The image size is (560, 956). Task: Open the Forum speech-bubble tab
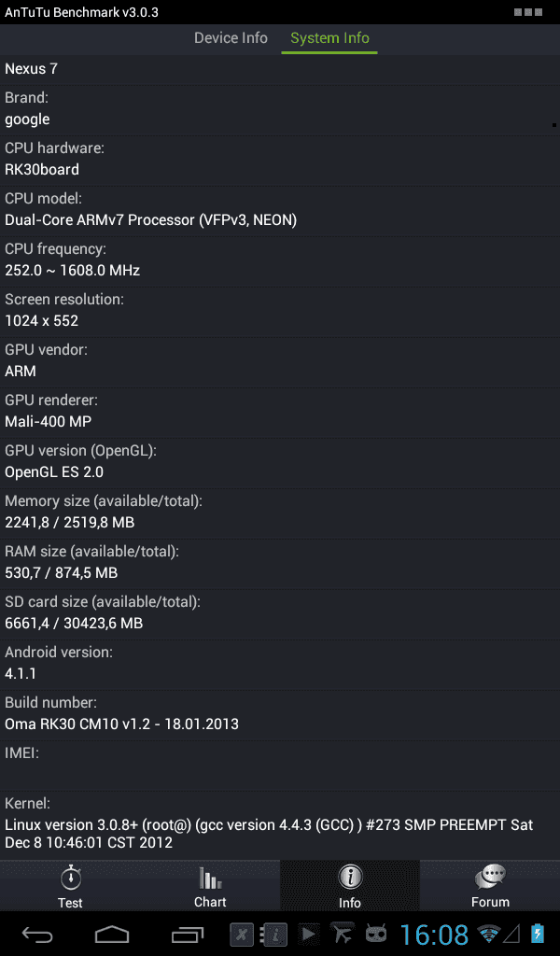coord(490,885)
